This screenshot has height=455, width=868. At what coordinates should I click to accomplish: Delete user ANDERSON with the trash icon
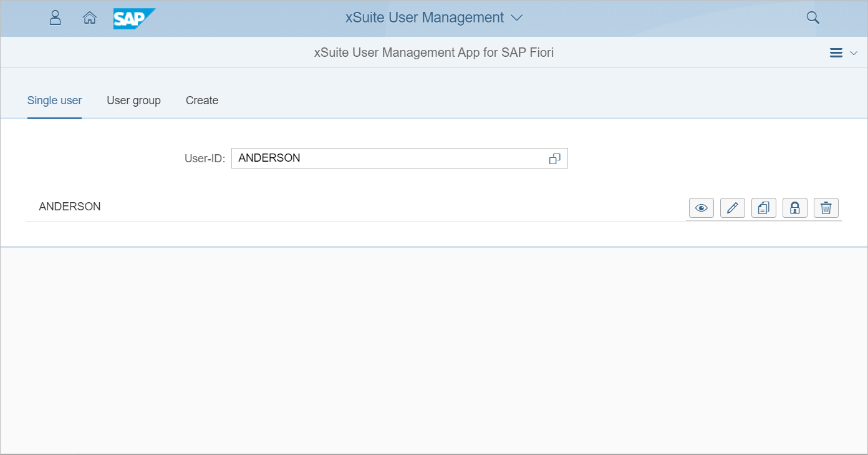point(826,208)
